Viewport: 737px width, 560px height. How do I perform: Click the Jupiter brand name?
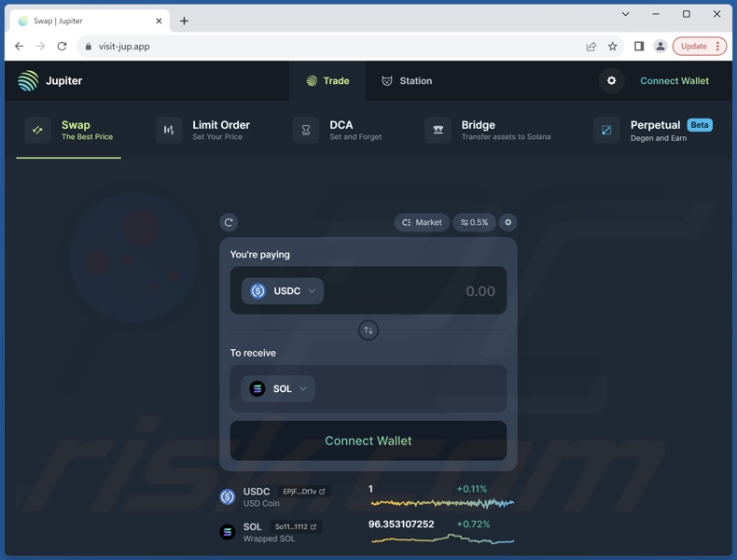pos(64,80)
